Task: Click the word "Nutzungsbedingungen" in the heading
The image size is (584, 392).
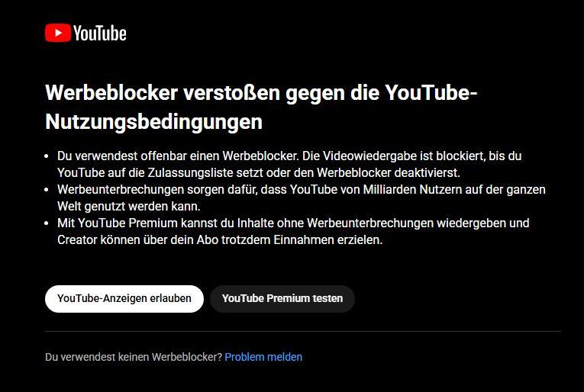Action: coord(153,122)
